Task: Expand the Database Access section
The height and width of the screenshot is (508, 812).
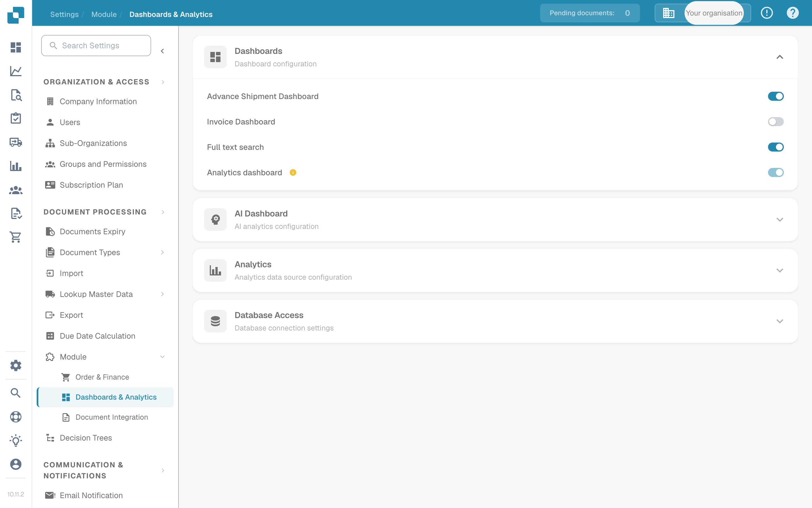Action: tap(780, 321)
